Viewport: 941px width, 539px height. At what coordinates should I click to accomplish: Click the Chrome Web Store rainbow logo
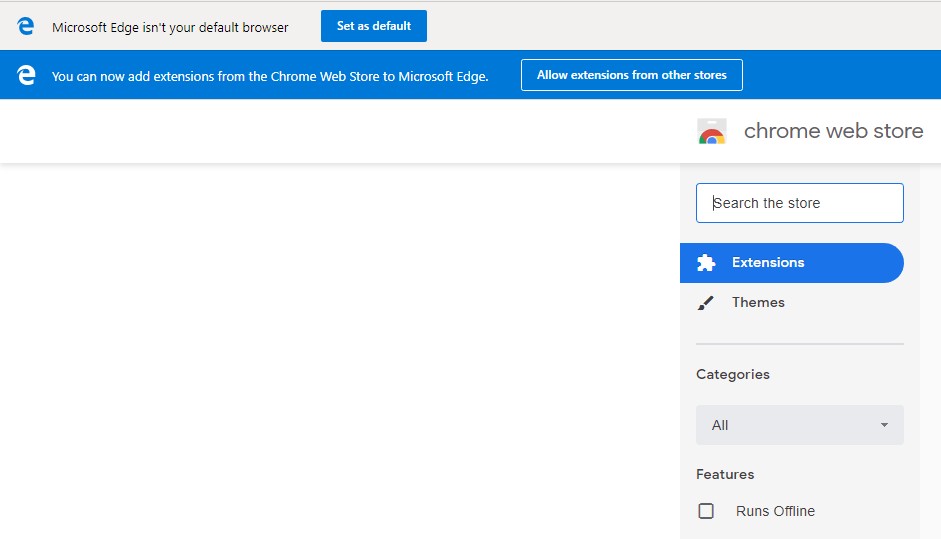(x=712, y=132)
